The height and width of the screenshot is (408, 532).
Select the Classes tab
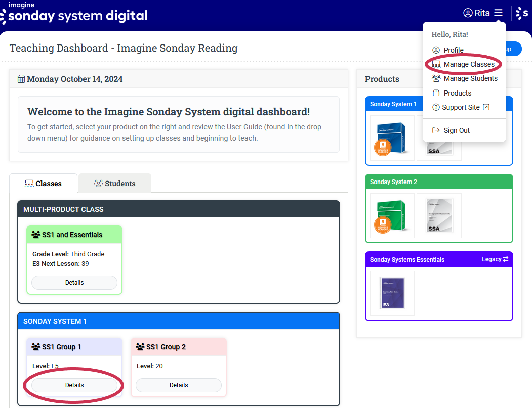pos(43,184)
